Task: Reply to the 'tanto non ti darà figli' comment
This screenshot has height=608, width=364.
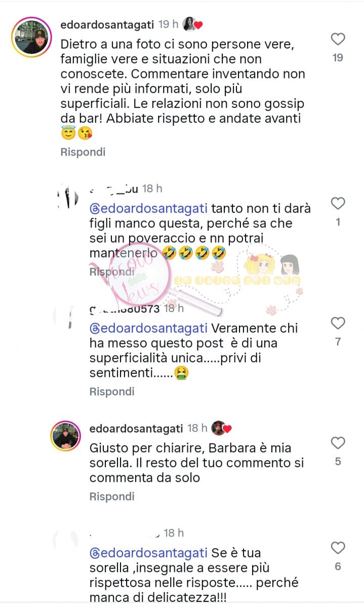Action: tap(112, 272)
